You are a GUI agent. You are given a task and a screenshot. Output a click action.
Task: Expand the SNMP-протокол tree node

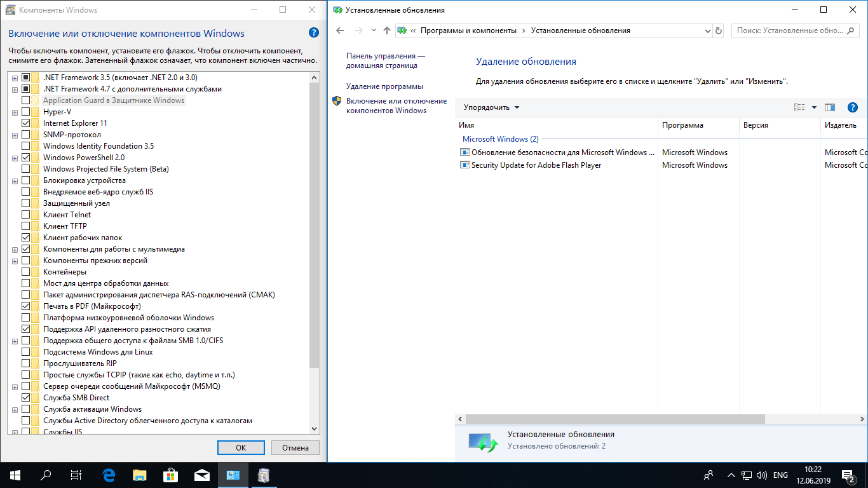tap(15, 135)
